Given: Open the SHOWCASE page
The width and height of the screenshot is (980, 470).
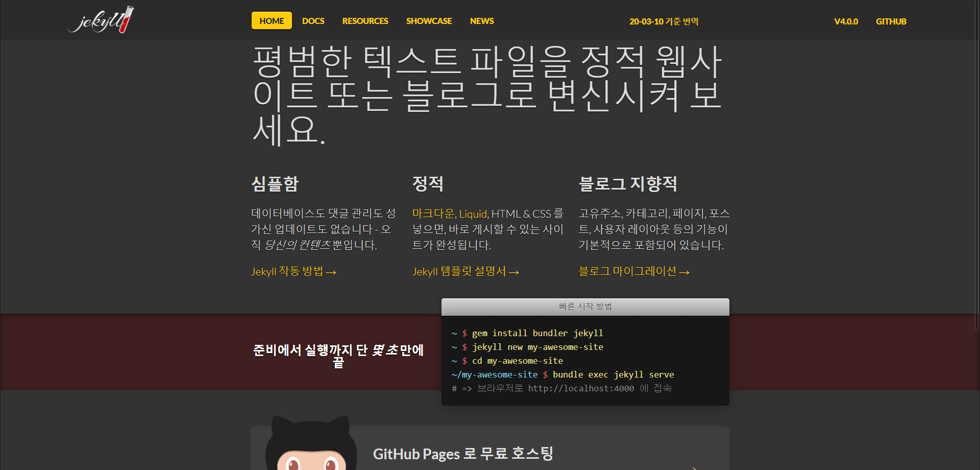Looking at the screenshot, I should point(429,21).
